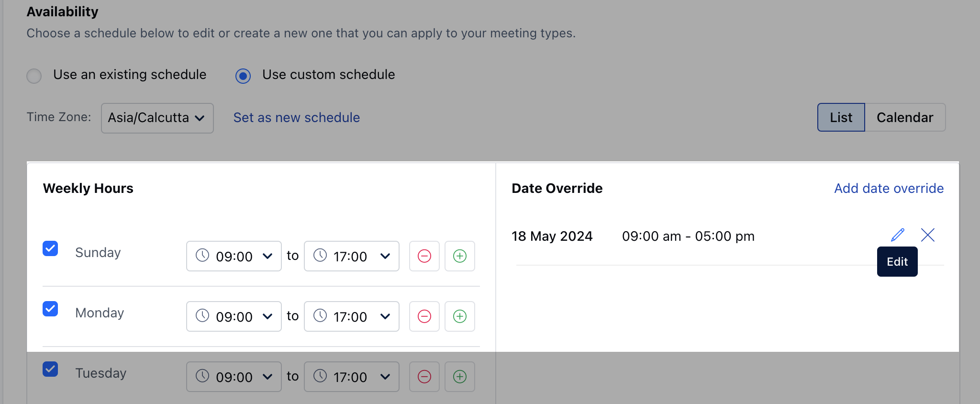The height and width of the screenshot is (404, 980).
Task: Remove Monday's time slot with minus icon
Action: point(424,316)
